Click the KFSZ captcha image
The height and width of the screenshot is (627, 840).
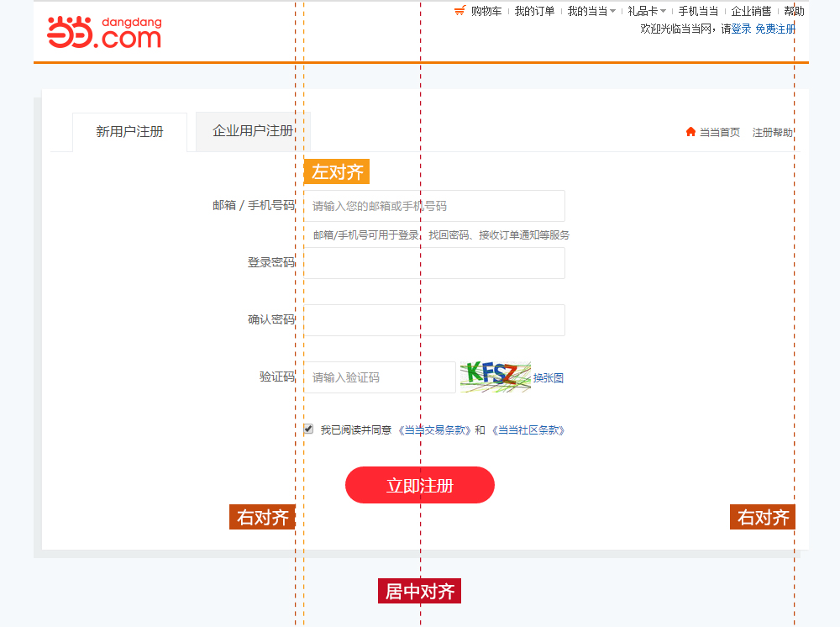click(494, 377)
